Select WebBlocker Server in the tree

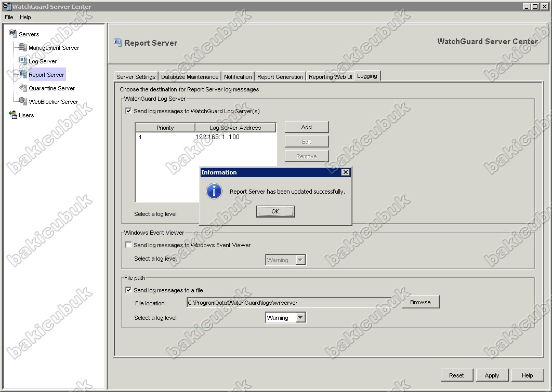coord(54,102)
